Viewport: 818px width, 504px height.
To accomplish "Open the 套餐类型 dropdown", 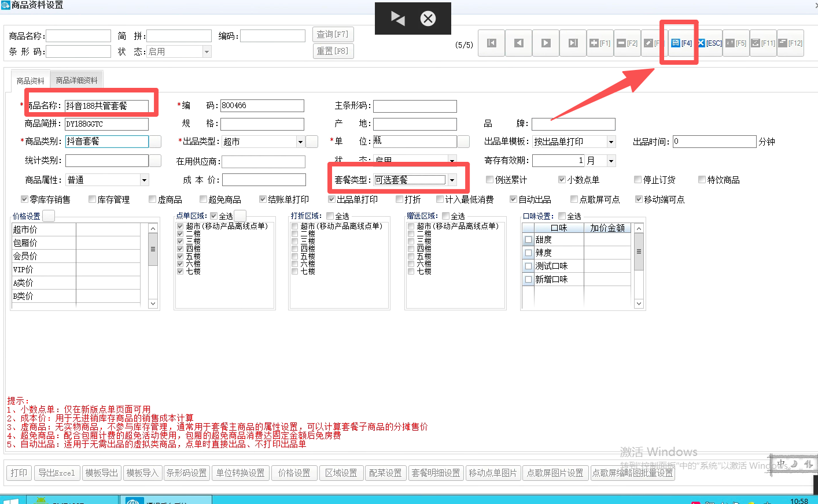I will (x=452, y=180).
